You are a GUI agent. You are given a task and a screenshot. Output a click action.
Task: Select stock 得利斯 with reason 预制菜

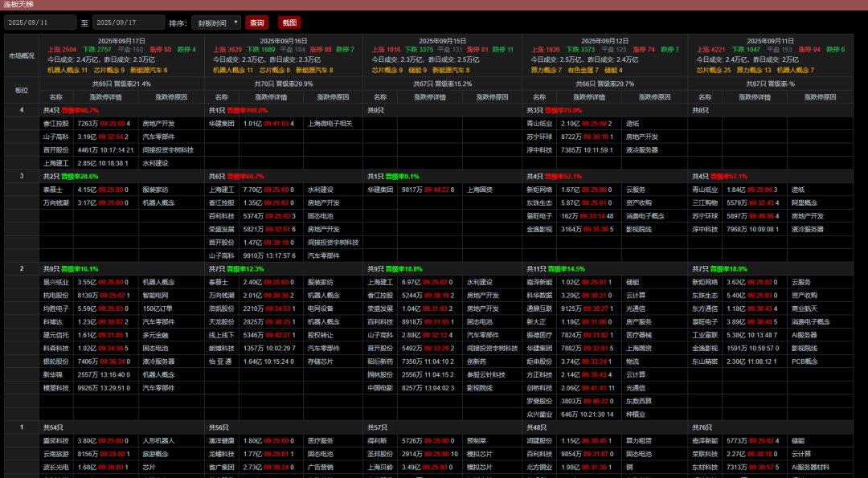pyautogui.click(x=379, y=441)
